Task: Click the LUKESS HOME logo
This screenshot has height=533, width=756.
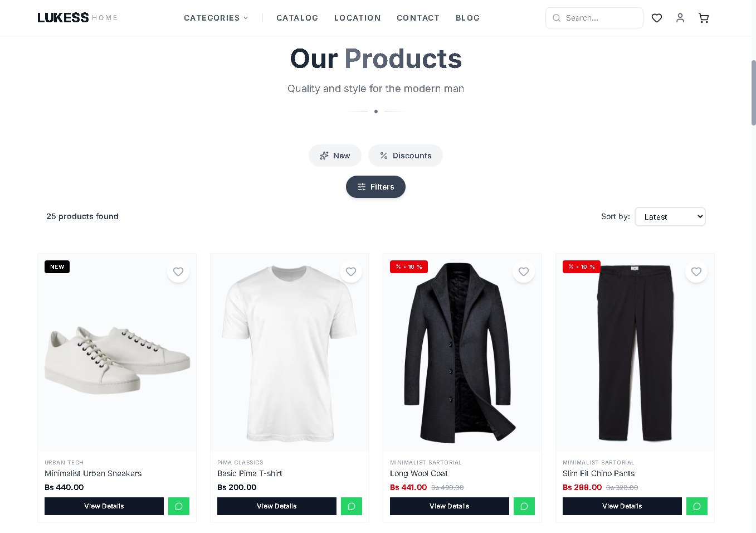Action: [77, 18]
